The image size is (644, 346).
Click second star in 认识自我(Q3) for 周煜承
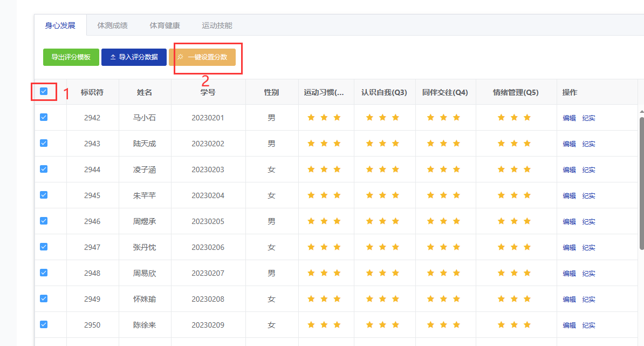click(383, 221)
